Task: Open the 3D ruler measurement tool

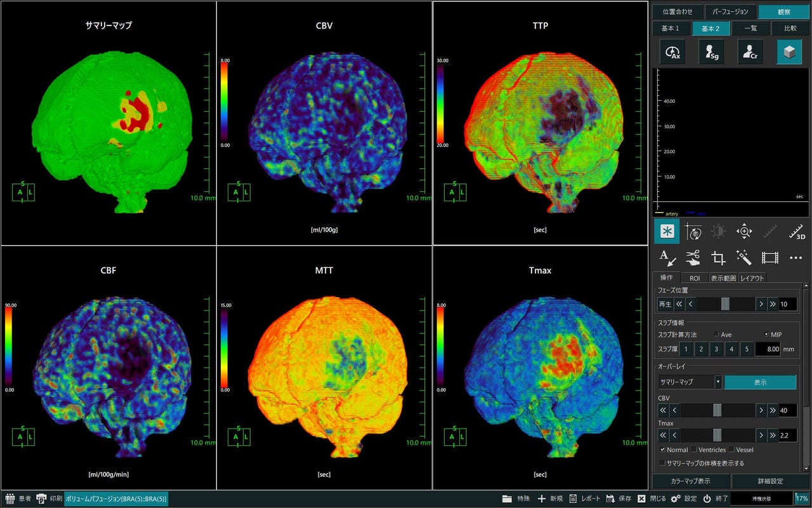Action: point(796,232)
